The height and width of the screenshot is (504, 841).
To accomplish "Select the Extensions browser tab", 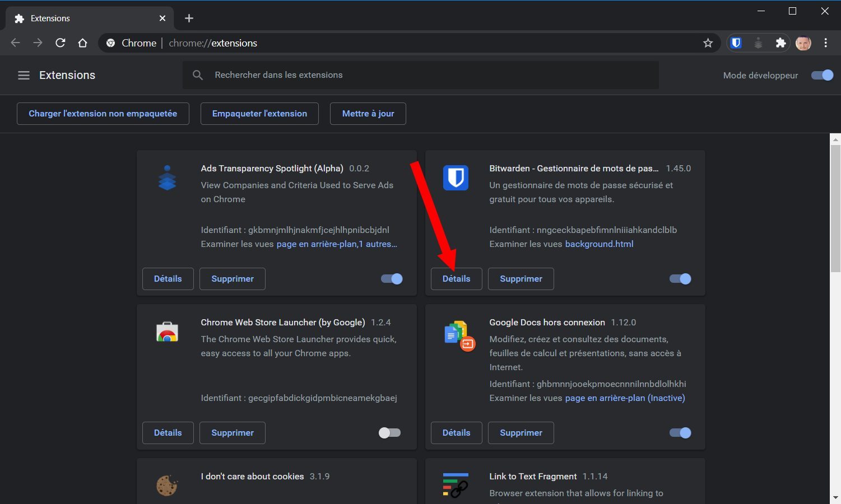I will 90,18.
